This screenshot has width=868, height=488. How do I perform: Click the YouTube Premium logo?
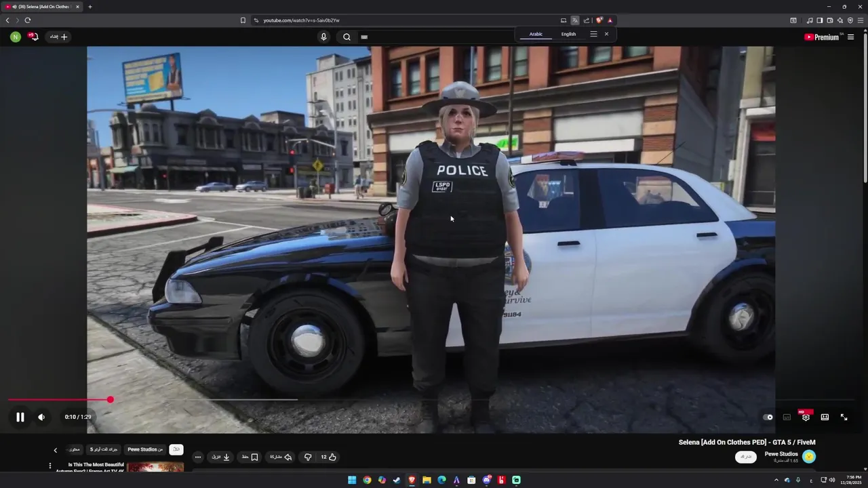822,37
